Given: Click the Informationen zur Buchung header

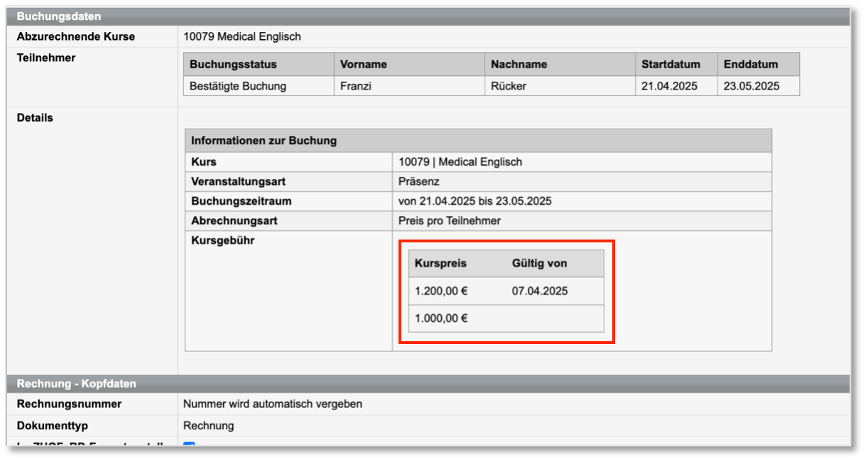Looking at the screenshot, I should point(264,141).
